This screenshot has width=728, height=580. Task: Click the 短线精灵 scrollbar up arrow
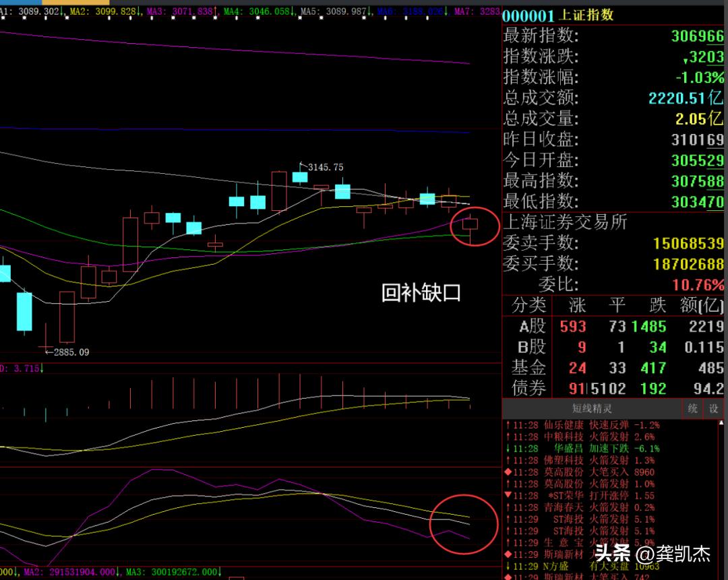pyautogui.click(x=721, y=422)
